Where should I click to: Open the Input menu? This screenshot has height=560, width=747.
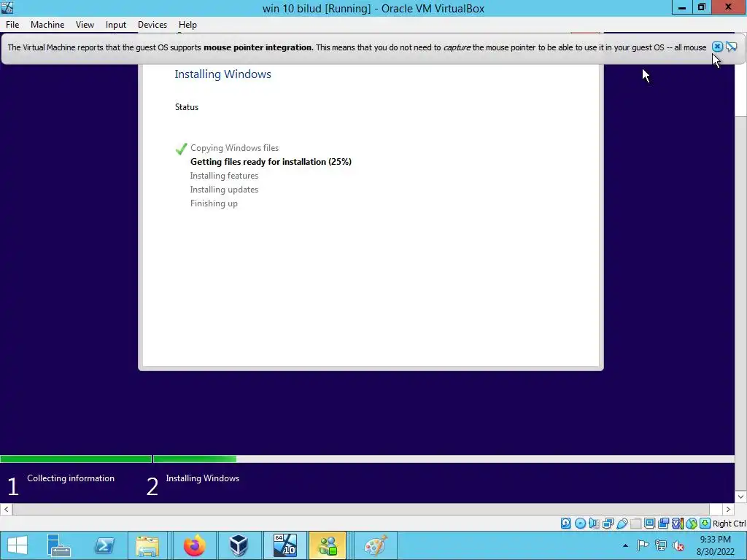coord(116,25)
